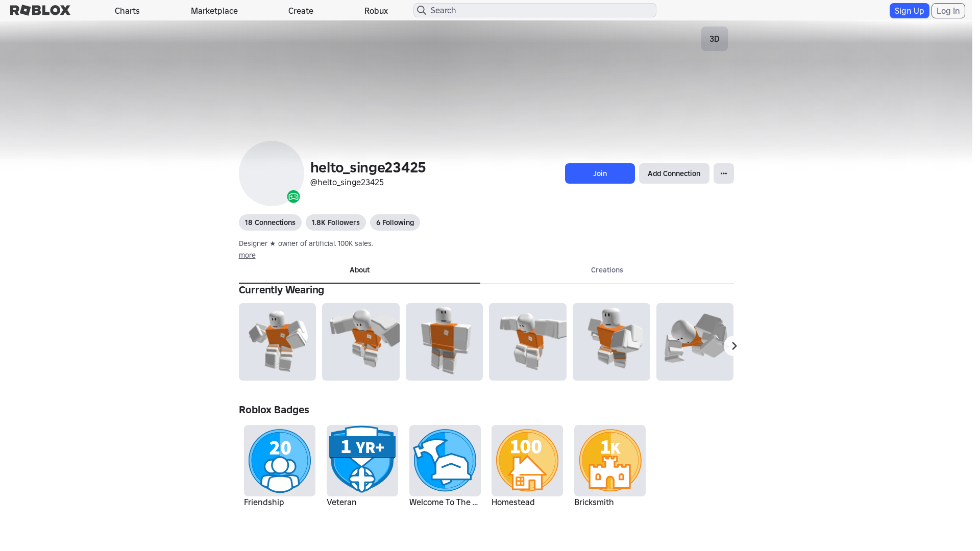Switch to the Creations tab
This screenshot has height=551, width=980.
(607, 270)
